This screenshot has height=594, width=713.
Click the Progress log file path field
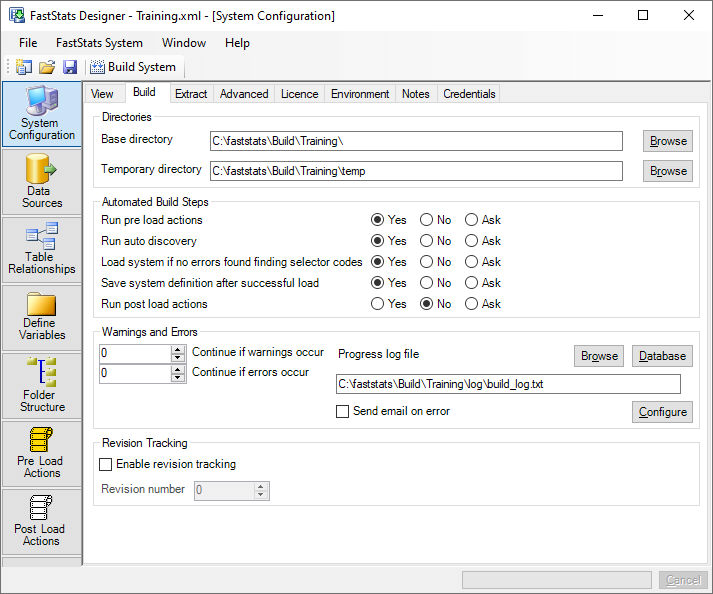[x=508, y=384]
